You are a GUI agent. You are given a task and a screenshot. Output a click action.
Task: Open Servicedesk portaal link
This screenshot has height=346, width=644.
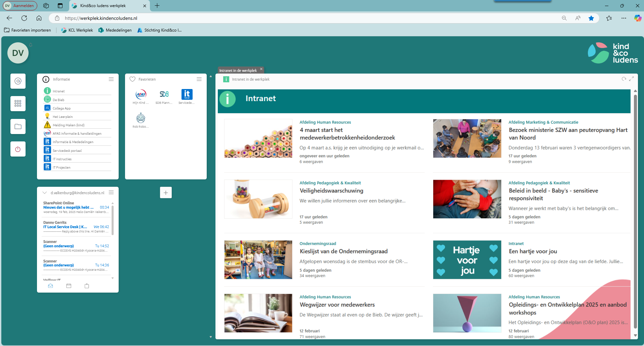click(x=67, y=150)
